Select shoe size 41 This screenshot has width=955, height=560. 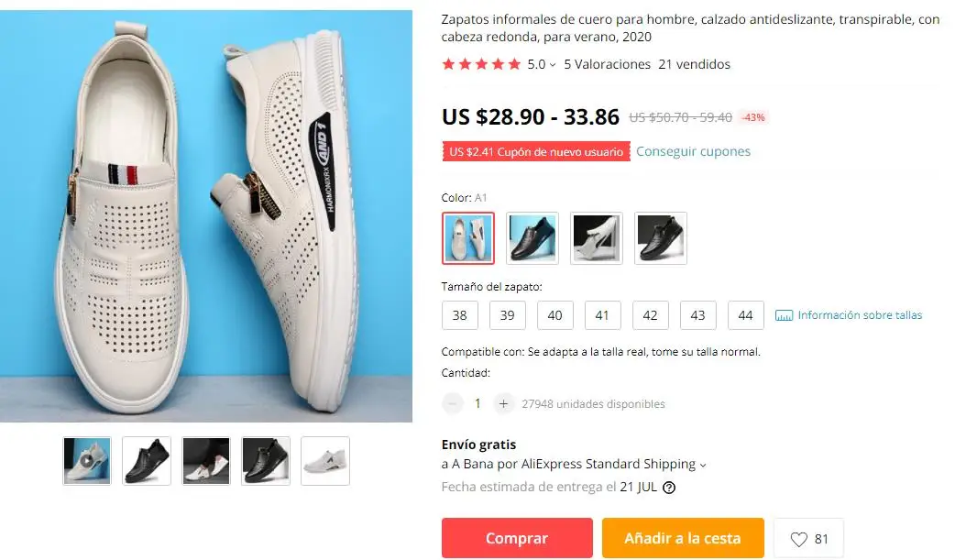coord(602,315)
